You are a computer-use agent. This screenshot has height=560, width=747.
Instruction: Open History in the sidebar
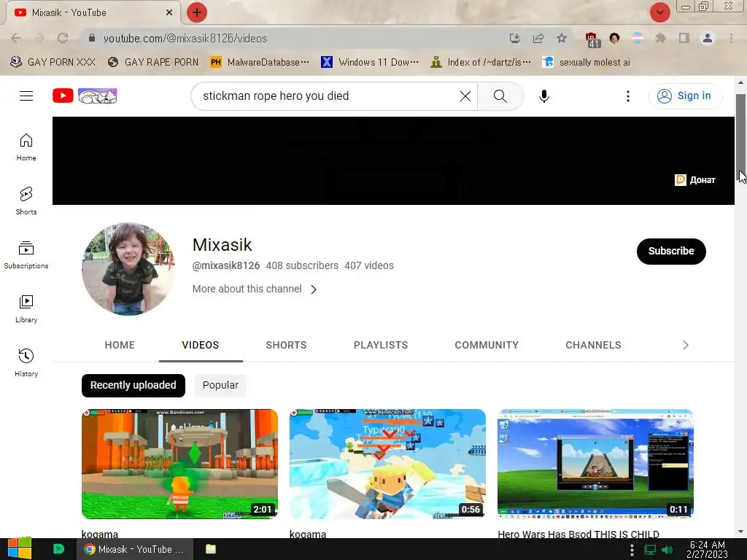click(x=26, y=362)
